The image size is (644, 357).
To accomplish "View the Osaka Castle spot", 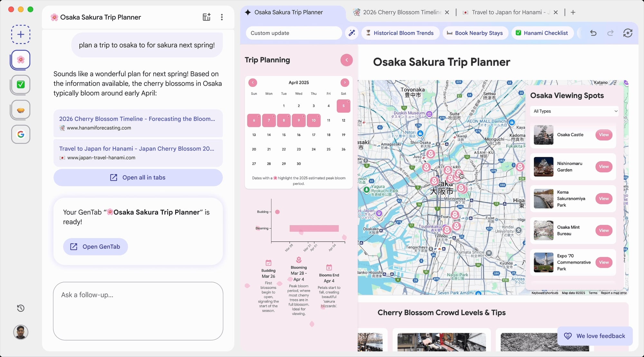I will (604, 135).
